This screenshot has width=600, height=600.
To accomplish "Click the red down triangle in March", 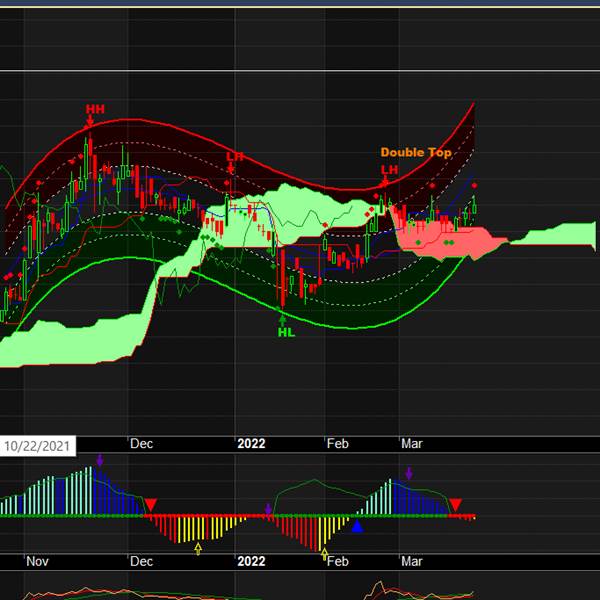I will (455, 505).
